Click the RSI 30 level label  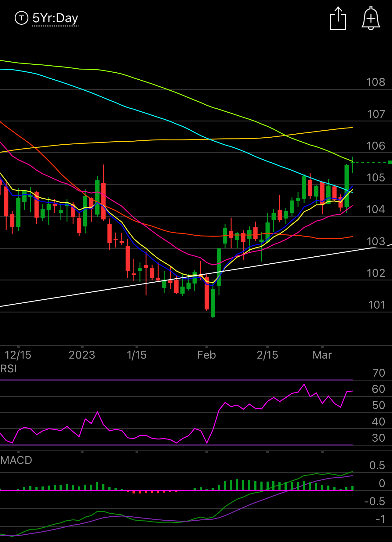379,438
